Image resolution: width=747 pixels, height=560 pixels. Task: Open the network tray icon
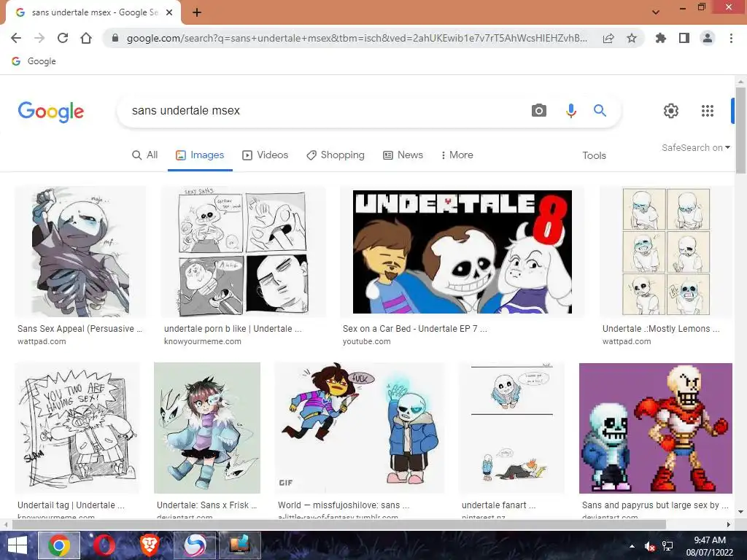pyautogui.click(x=667, y=546)
